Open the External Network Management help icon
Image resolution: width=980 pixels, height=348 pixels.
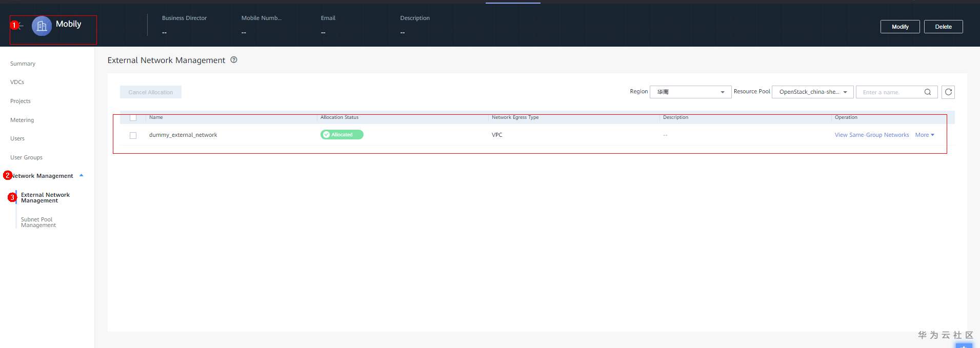234,60
